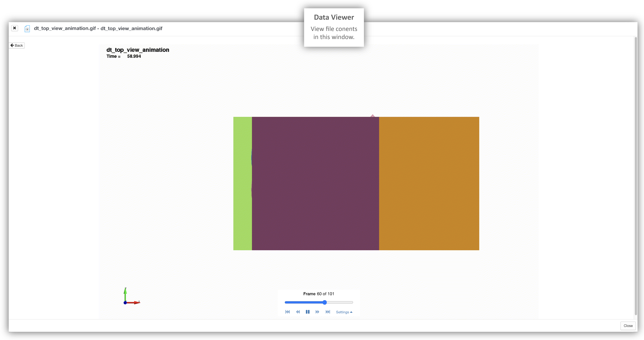Jump to the last animation frame
This screenshot has width=644, height=340.
pyautogui.click(x=328, y=312)
